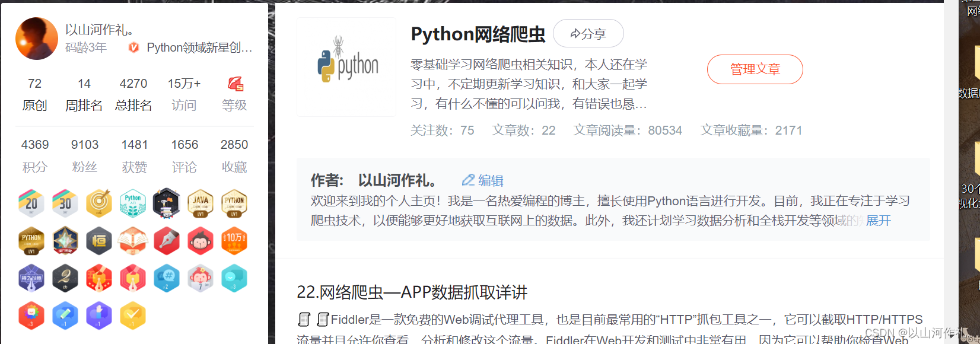Select the 文章数：22 column stat

pyautogui.click(x=523, y=130)
